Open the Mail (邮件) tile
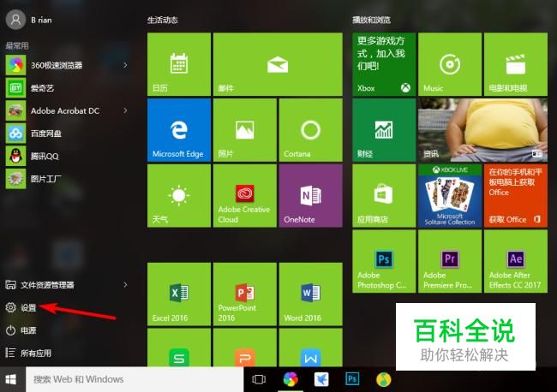Image resolution: width=557 pixels, height=392 pixels. pos(278,64)
